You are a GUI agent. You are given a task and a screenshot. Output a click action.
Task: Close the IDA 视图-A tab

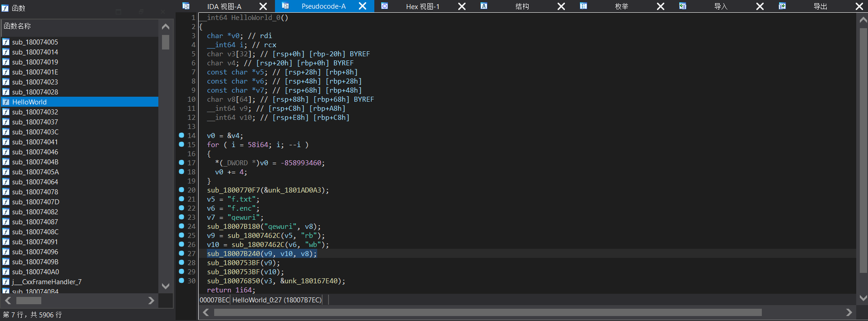[263, 6]
